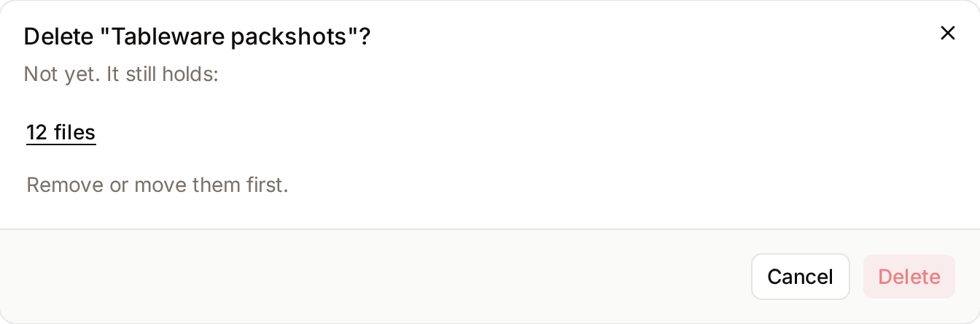Click the faded red Delete button
This screenshot has height=324, width=980.
[909, 277]
